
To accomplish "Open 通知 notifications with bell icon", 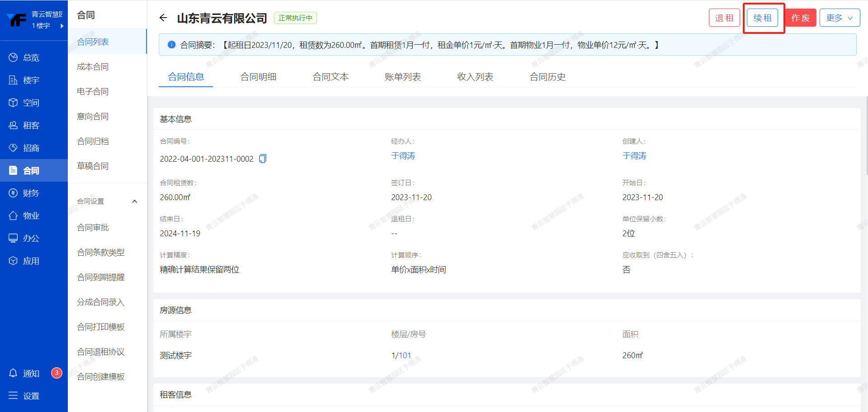I will point(31,373).
